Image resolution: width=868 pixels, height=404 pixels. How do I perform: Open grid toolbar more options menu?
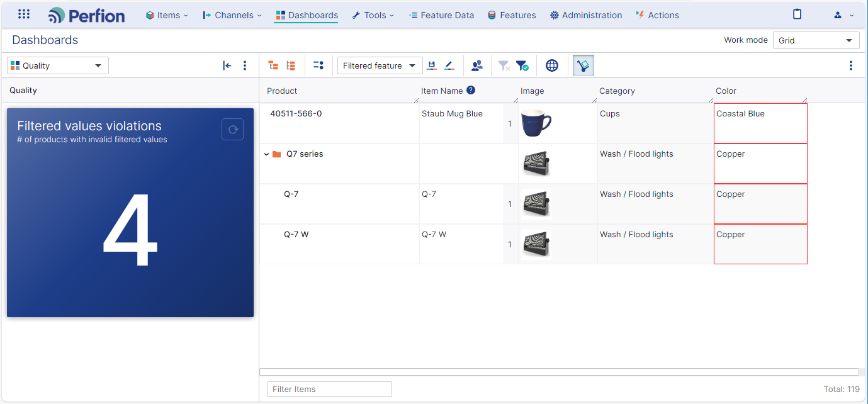(x=851, y=65)
